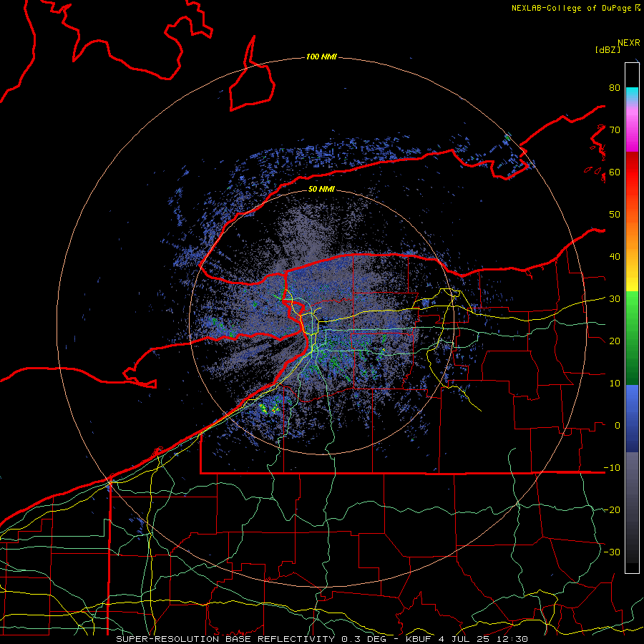The image size is (644, 644).
Task: Click the 50 NMI range ring label
Action: [321, 190]
